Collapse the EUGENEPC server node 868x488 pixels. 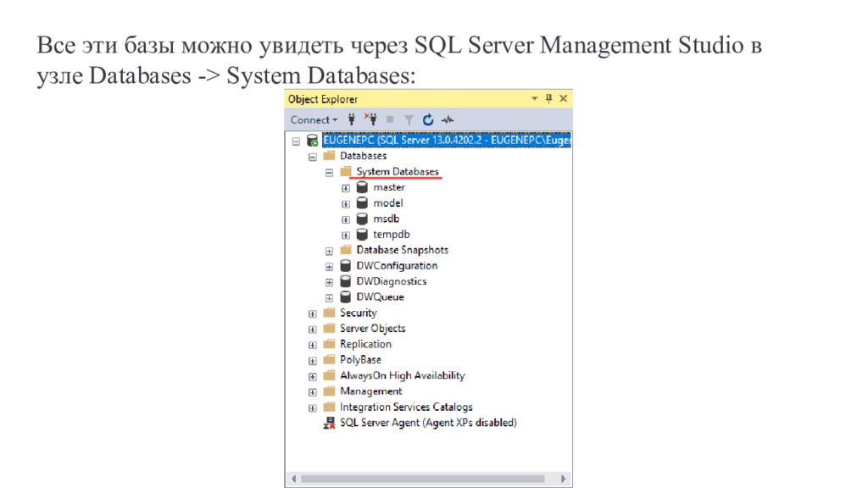296,141
